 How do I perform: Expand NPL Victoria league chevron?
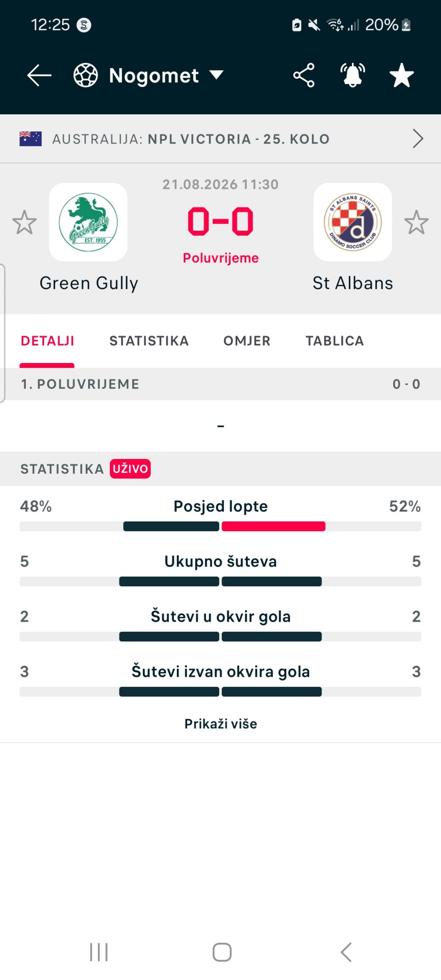418,139
